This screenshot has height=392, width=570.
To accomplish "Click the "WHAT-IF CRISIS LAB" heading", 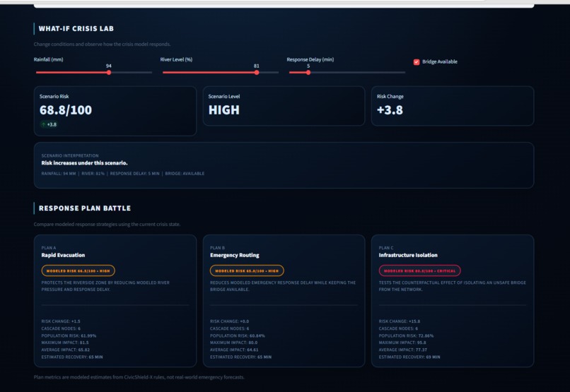I will click(76, 29).
